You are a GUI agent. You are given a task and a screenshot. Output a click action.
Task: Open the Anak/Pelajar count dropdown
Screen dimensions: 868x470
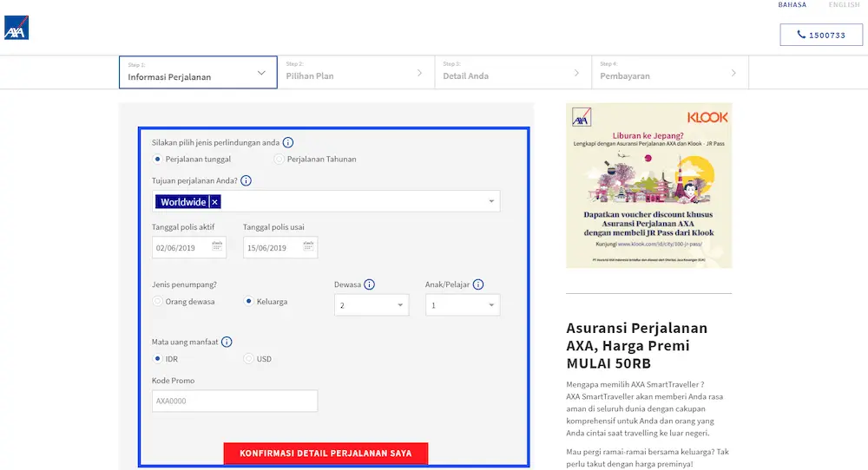(x=463, y=305)
